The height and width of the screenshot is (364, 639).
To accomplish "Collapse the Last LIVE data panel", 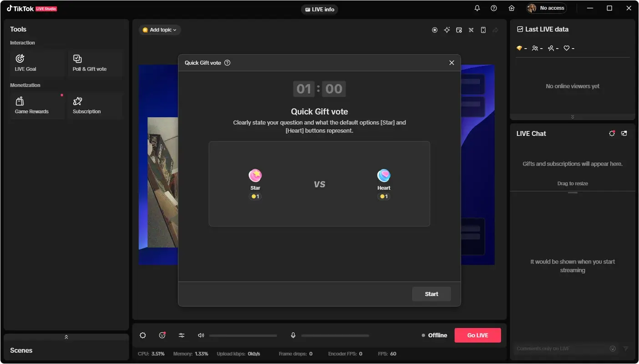I will 573,117.
